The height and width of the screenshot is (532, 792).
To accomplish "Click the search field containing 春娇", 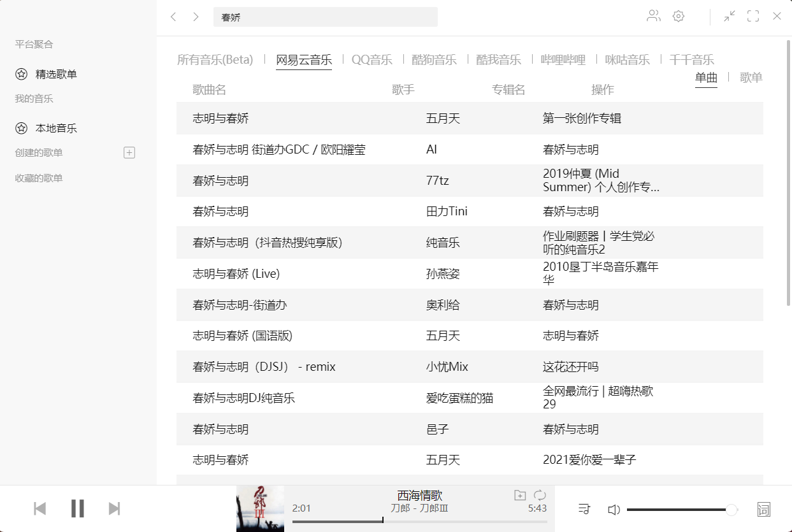I will pos(326,17).
